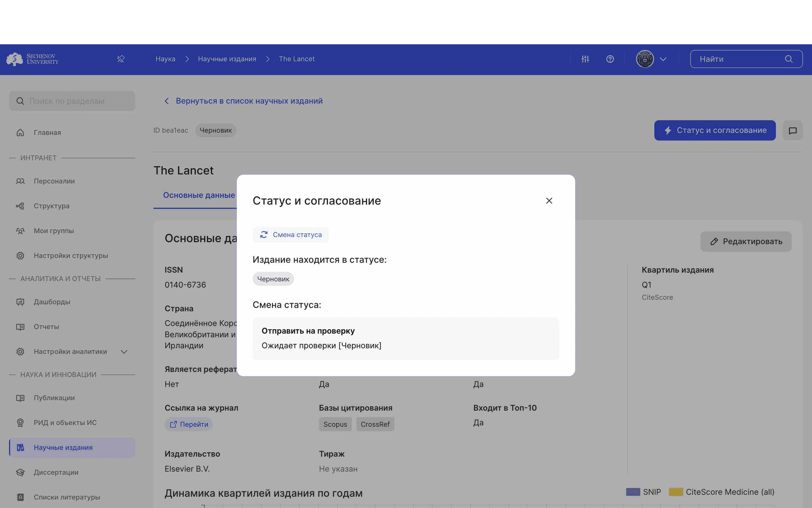Click the Настройки аналитики gear icon
Viewport: 812px width, 508px height.
coord(21,351)
